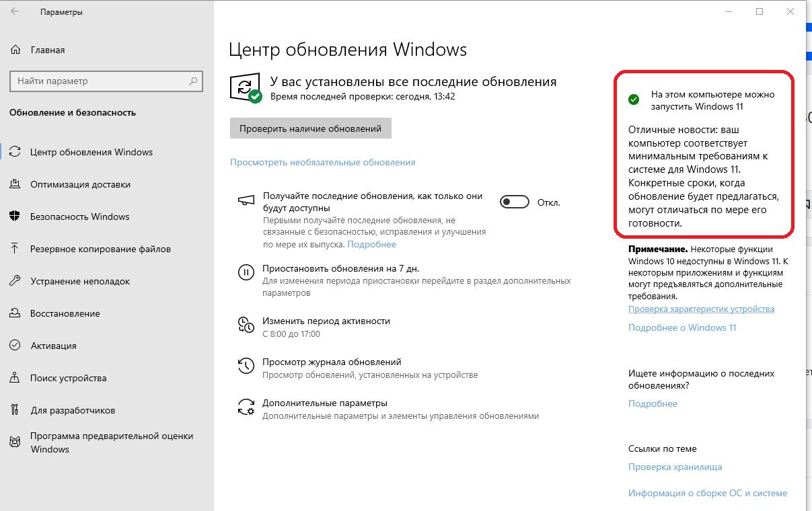Open 'Активация' section
812x511 pixels.
[x=53, y=346]
